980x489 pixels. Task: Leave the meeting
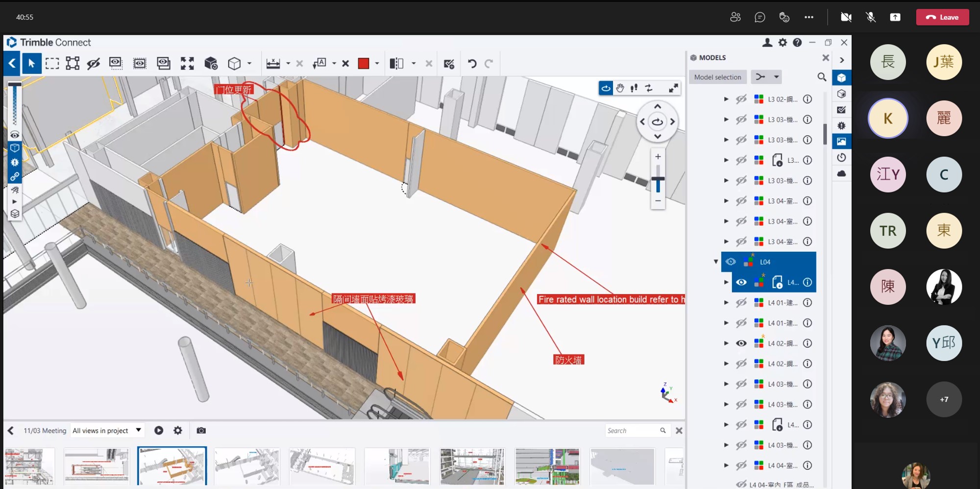[942, 17]
